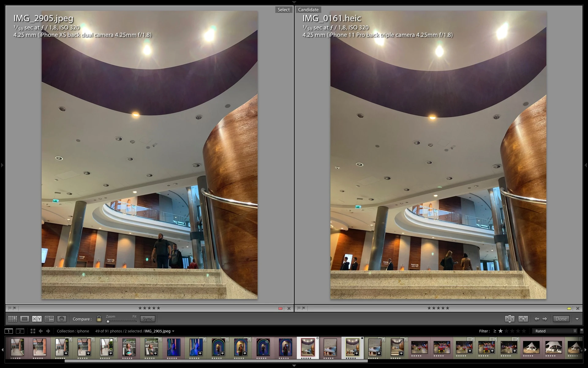Switch to Survey view
The height and width of the screenshot is (368, 588).
[49, 319]
